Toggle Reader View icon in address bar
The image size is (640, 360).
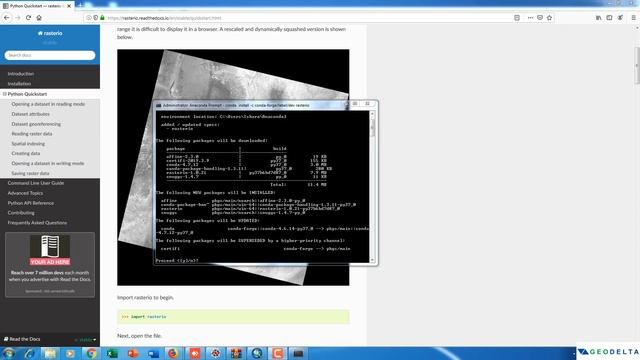click(x=517, y=18)
